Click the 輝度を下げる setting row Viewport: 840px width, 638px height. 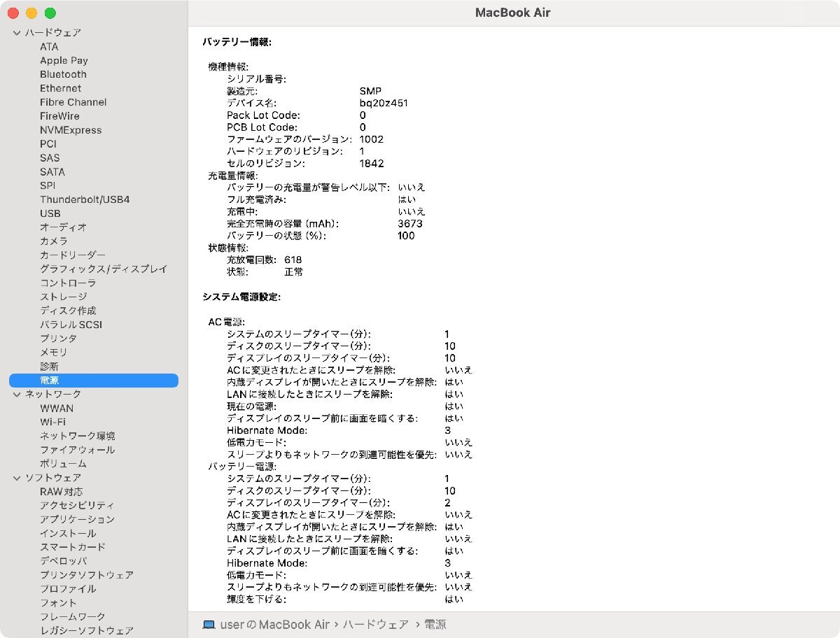pos(345,600)
